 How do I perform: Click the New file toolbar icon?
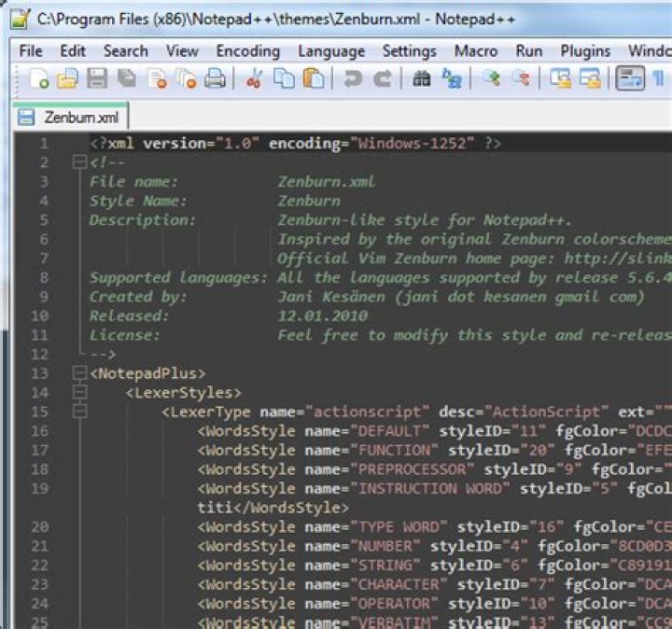(x=39, y=78)
